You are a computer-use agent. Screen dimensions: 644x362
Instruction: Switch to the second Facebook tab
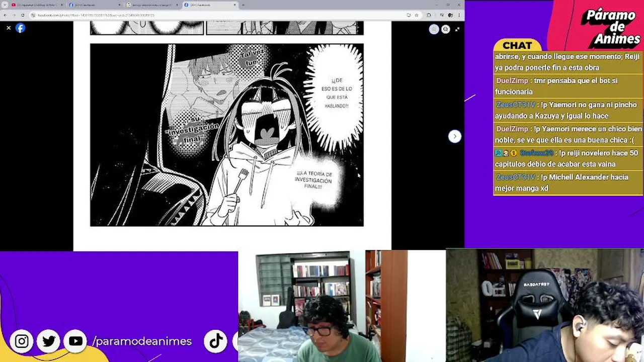pos(95,5)
